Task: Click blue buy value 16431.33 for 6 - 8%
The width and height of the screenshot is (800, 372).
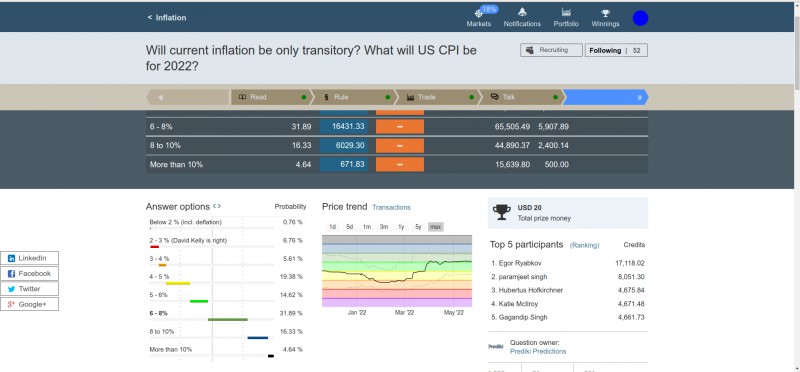Action: 344,127
